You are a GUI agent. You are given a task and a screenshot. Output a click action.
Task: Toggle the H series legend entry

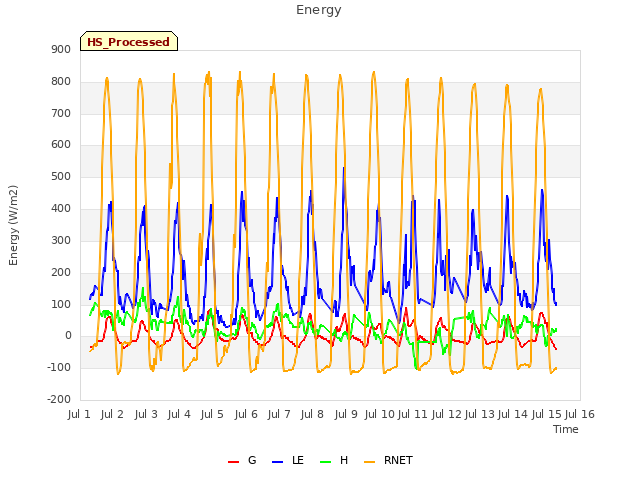(x=334, y=460)
